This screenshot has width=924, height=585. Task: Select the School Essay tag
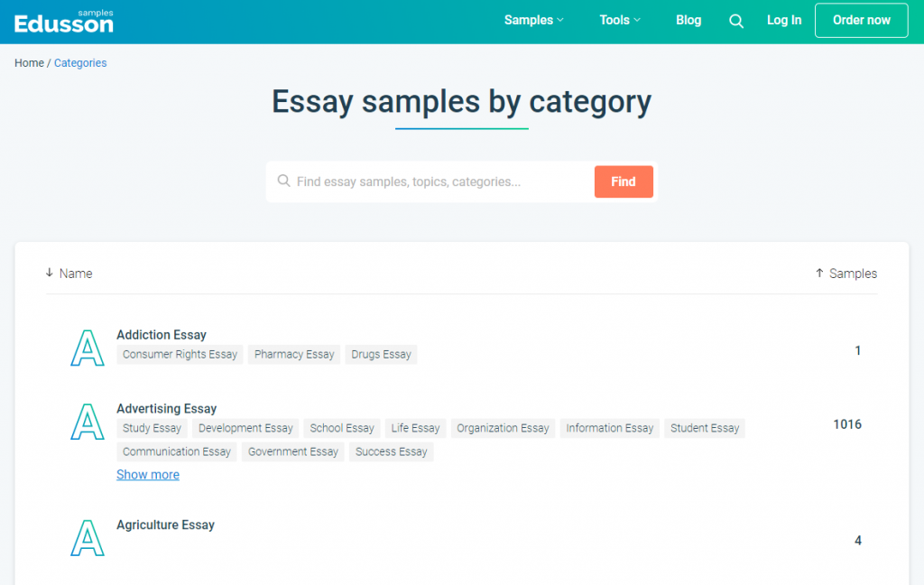click(x=342, y=428)
